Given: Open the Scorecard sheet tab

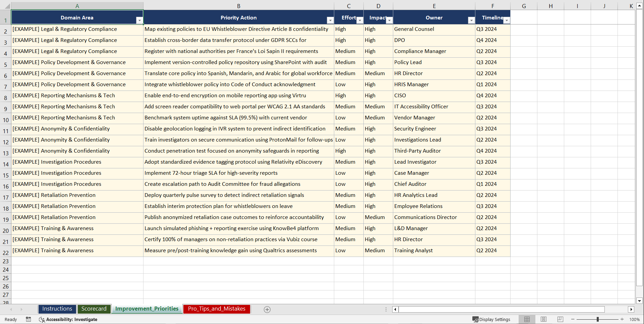Looking at the screenshot, I should click(x=94, y=309).
